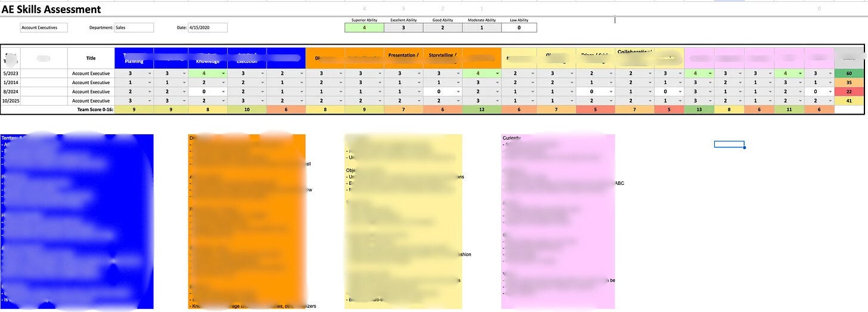This screenshot has width=868, height=312.
Task: Select the Excellent Ability legend cell with 3
Action: pyautogui.click(x=403, y=27)
